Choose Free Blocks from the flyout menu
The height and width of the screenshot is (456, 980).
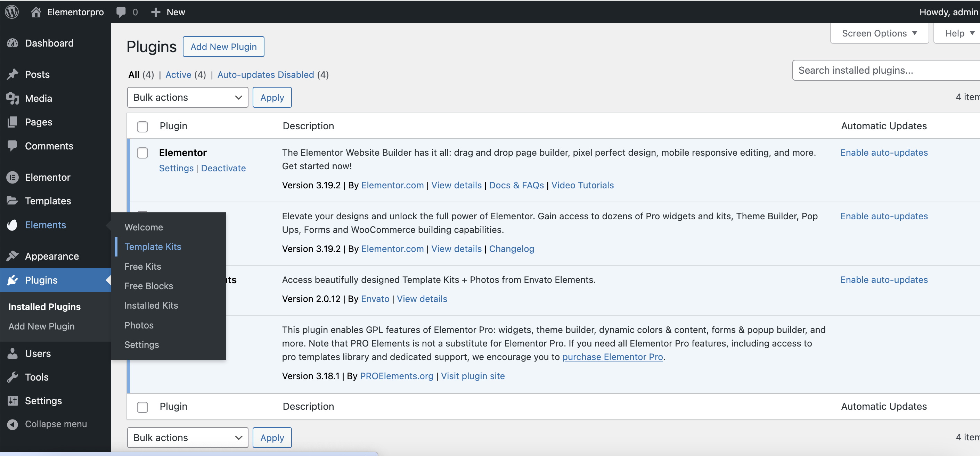coord(148,286)
